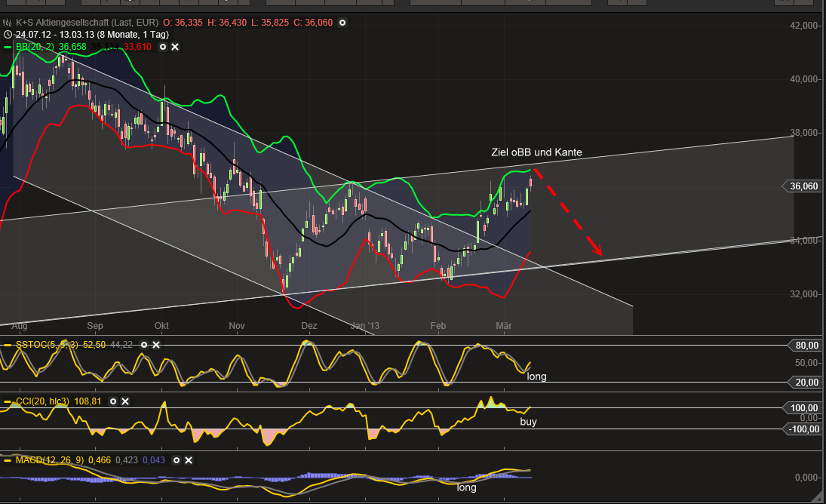Select the 'buy' note in the CCI panel
826x504 pixels.
click(x=528, y=422)
